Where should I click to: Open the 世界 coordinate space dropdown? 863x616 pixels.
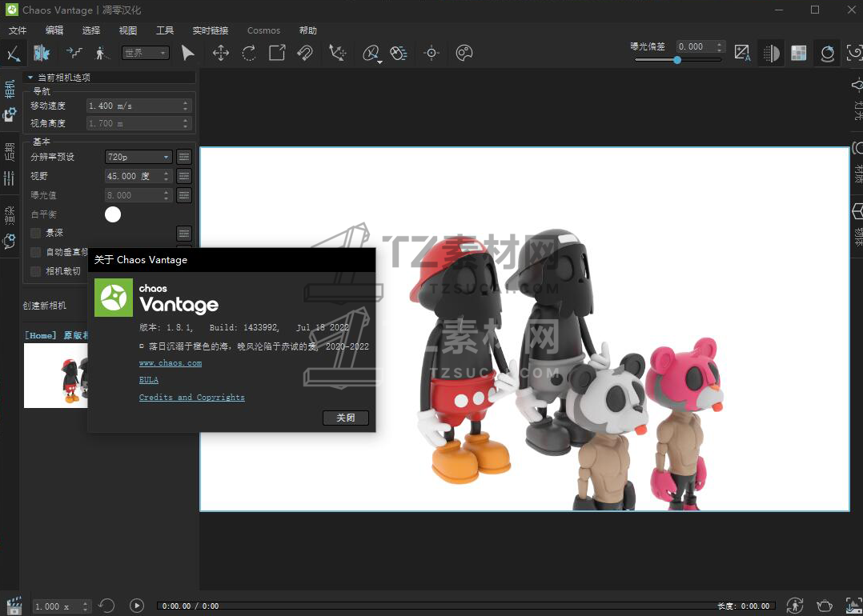point(145,53)
